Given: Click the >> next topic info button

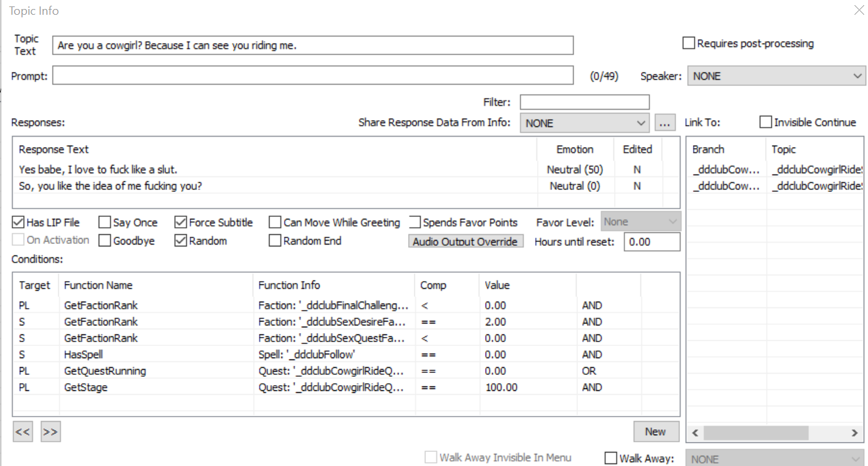Looking at the screenshot, I should pyautogui.click(x=50, y=432).
